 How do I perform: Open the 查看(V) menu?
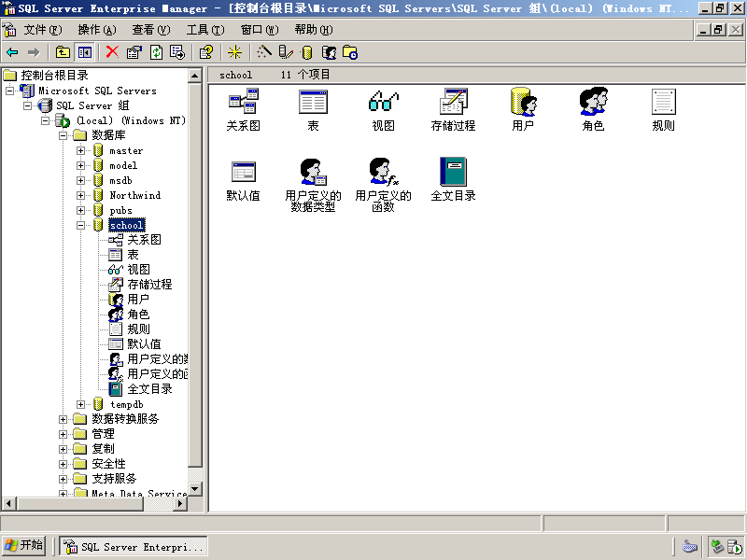point(151,30)
